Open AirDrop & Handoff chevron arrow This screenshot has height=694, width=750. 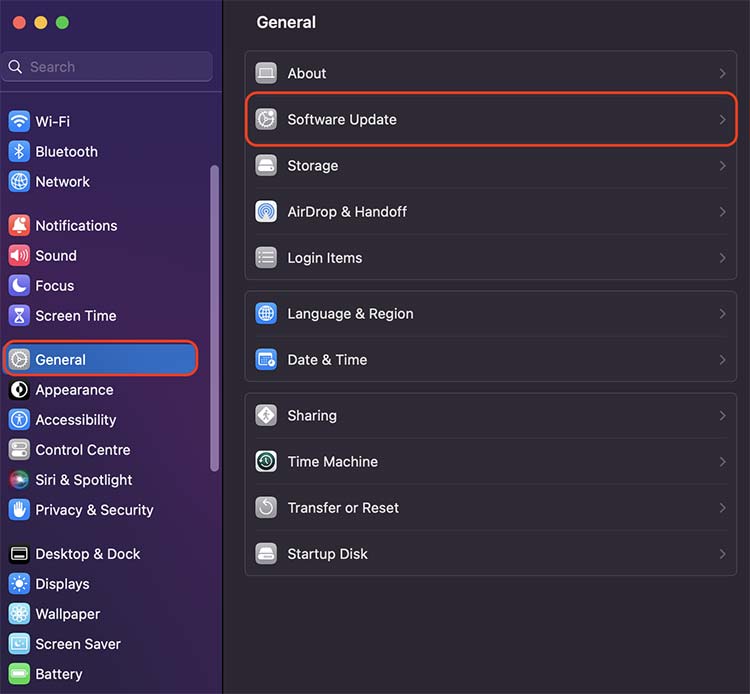tap(722, 211)
